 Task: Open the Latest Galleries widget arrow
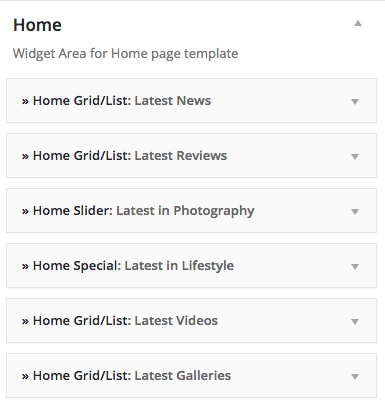point(355,376)
